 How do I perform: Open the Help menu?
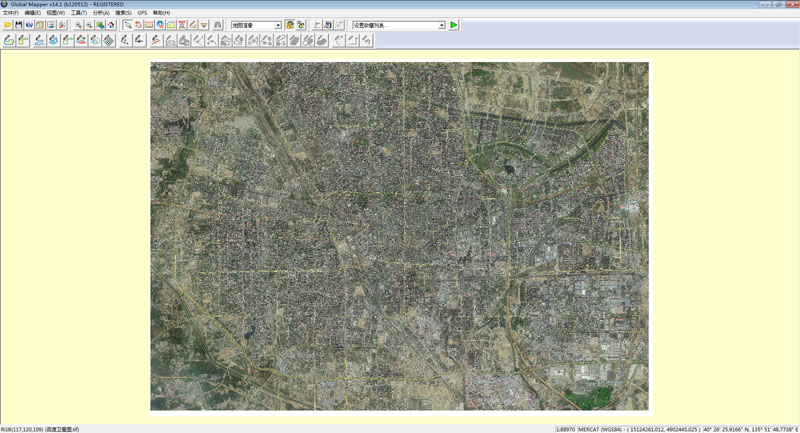161,13
